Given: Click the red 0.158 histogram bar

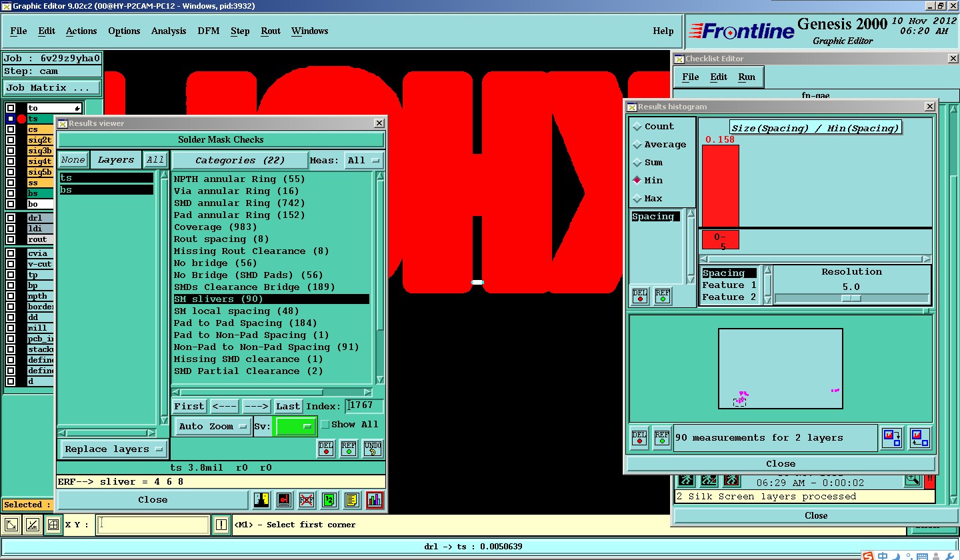Looking at the screenshot, I should 721,185.
